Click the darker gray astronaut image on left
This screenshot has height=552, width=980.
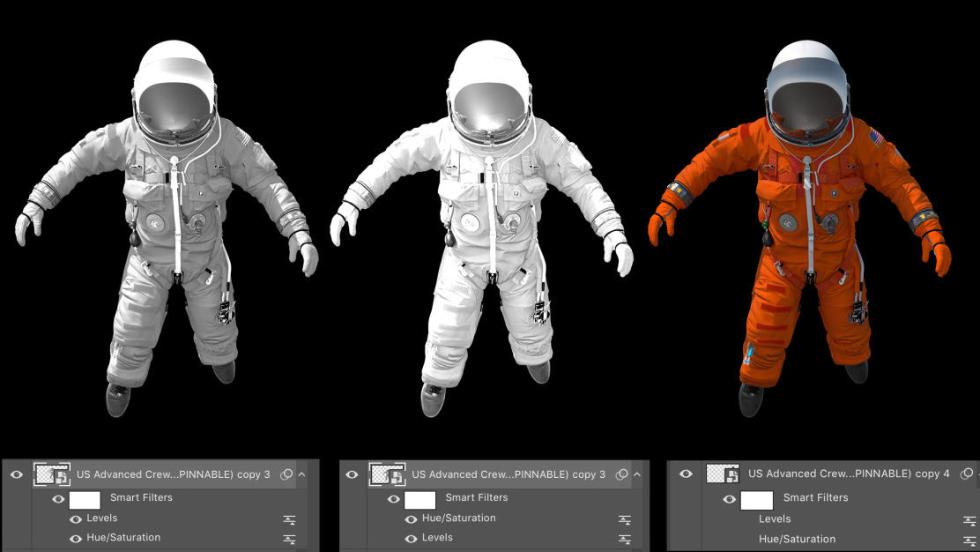pyautogui.click(x=167, y=228)
